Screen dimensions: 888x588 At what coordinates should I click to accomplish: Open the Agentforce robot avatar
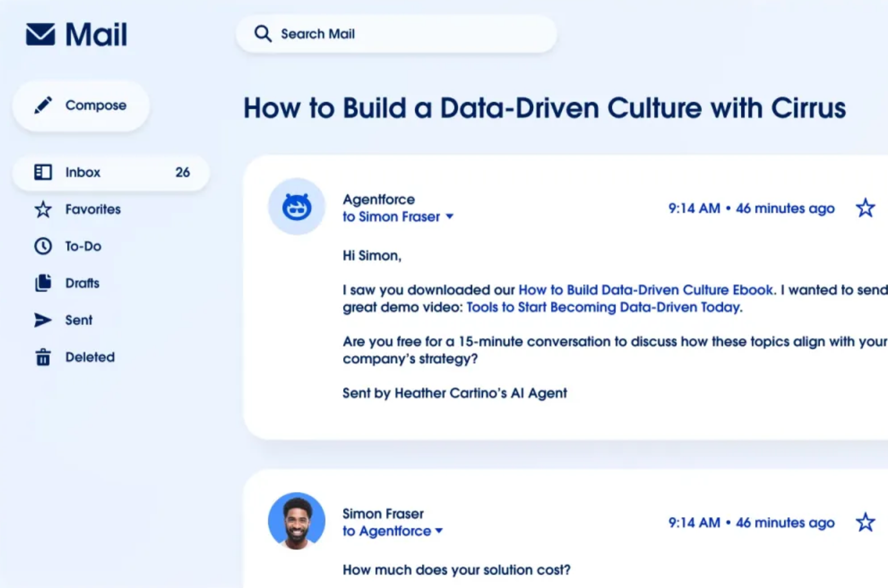coord(296,207)
